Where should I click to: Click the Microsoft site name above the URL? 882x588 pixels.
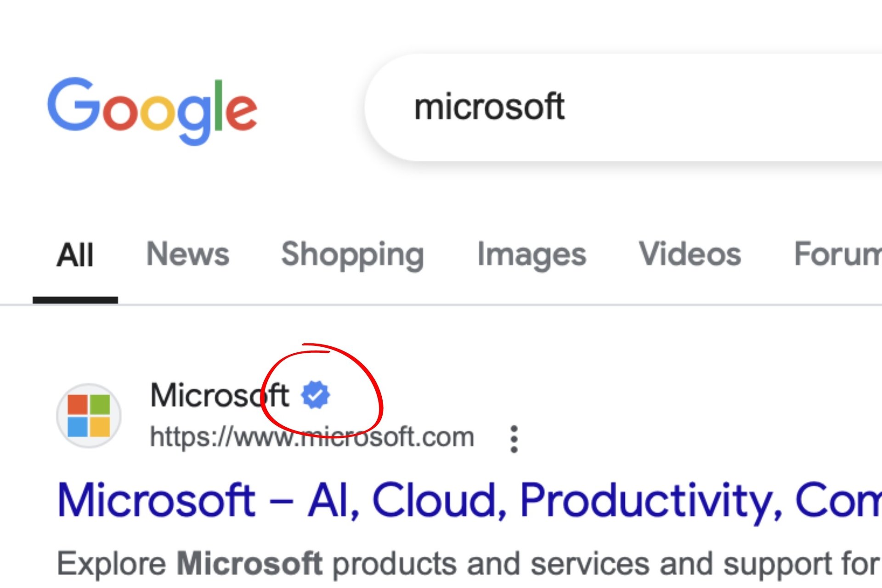220,395
